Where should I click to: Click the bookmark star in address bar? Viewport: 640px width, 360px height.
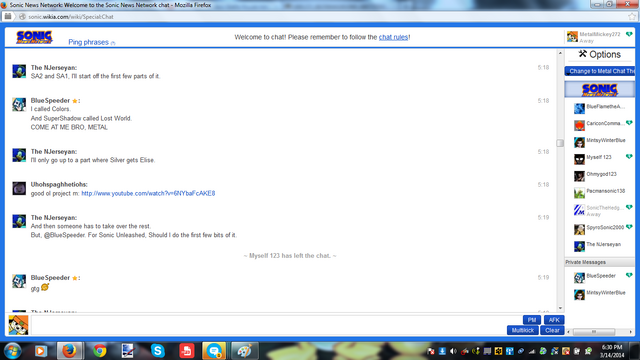(632, 17)
